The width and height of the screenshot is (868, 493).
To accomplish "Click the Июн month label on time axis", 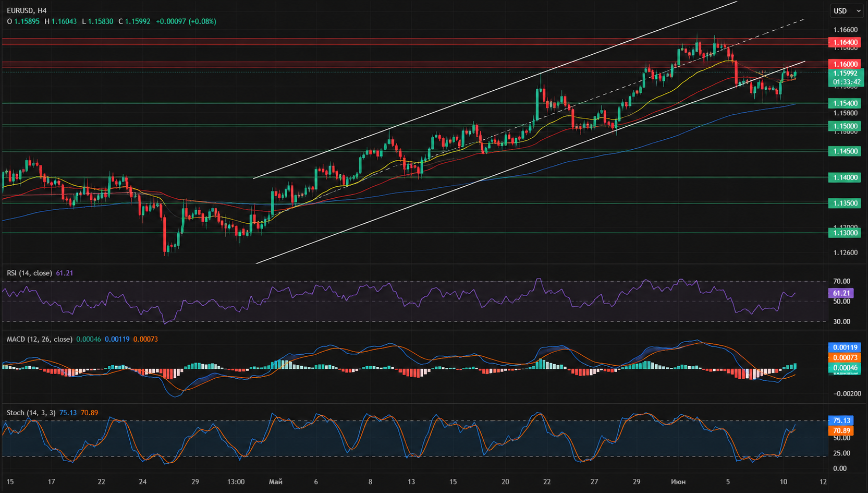I will point(678,482).
